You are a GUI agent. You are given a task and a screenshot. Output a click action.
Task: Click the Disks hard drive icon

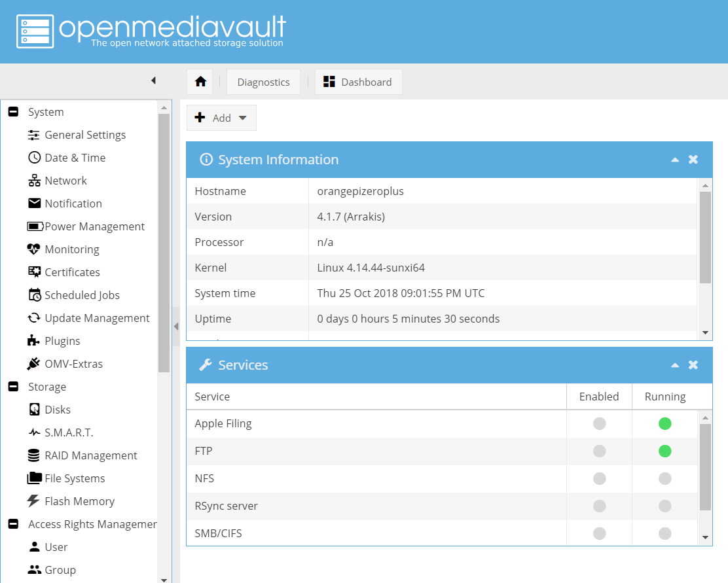click(x=34, y=410)
